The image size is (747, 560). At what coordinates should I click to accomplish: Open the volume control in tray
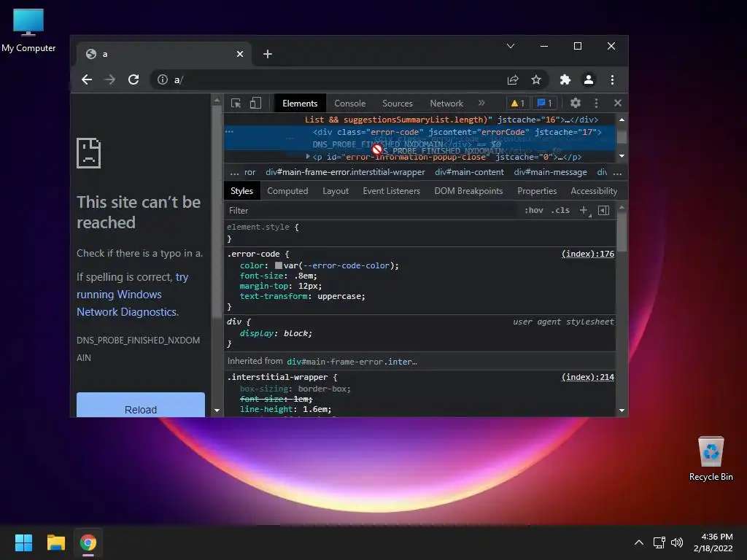[676, 542]
